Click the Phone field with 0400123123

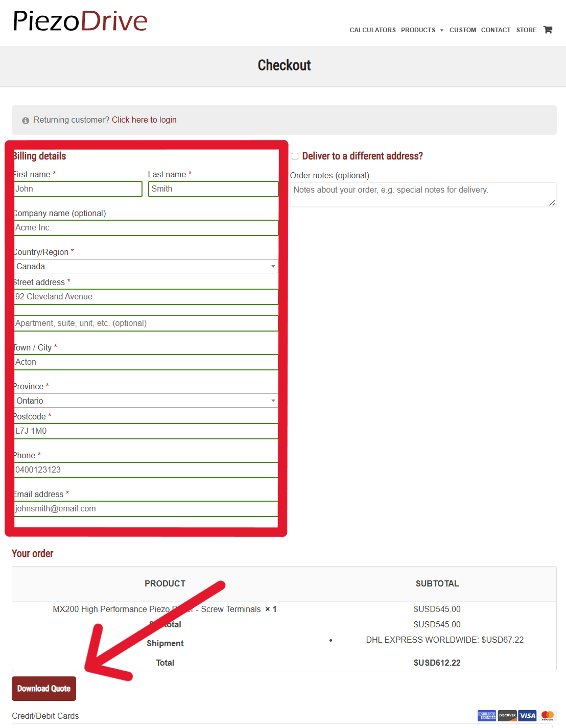[x=146, y=470]
